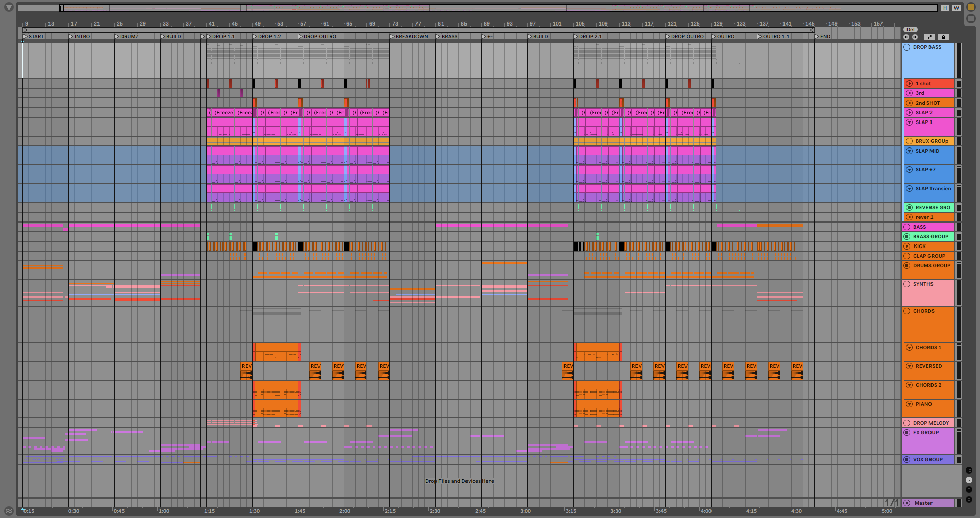
Task: Click the unfold icon on 3rd track
Action: pos(909,93)
